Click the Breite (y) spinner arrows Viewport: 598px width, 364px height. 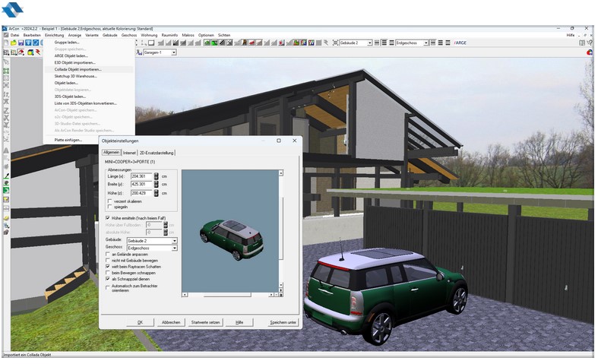156,185
